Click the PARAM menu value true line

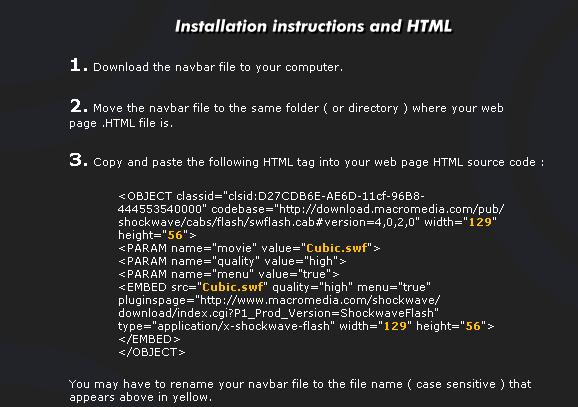pyautogui.click(x=229, y=274)
